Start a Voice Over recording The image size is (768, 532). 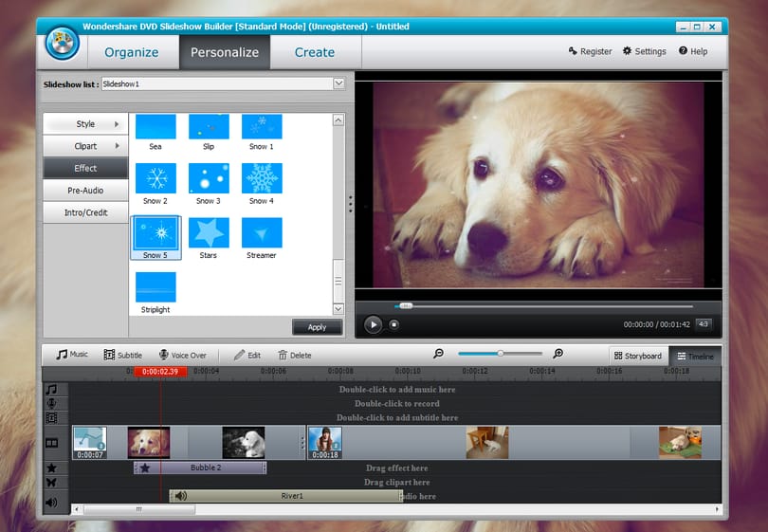pos(183,355)
